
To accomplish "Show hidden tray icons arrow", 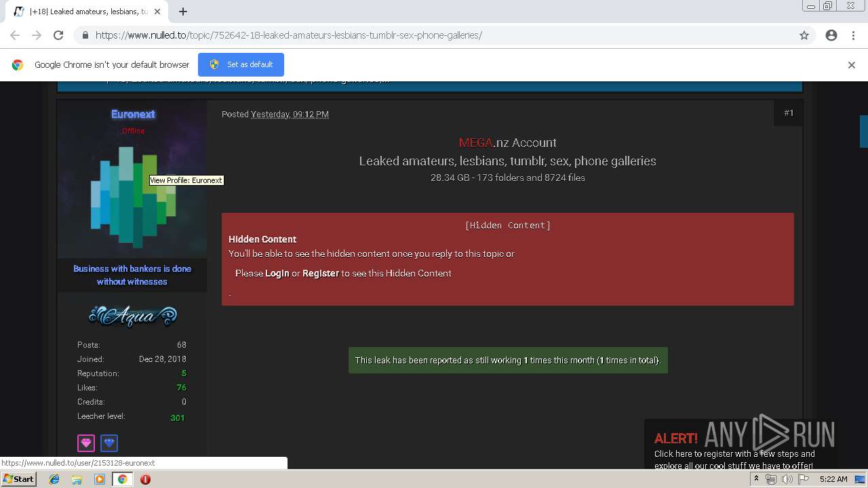I will (x=757, y=479).
